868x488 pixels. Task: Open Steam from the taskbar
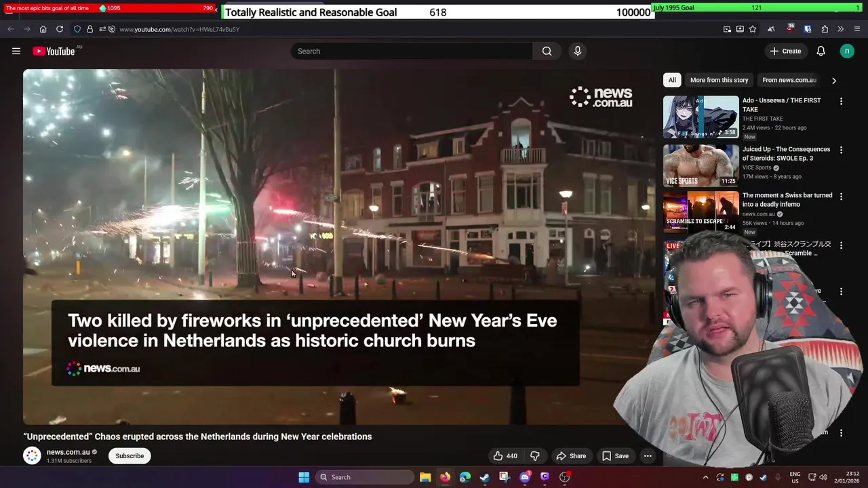(x=485, y=477)
